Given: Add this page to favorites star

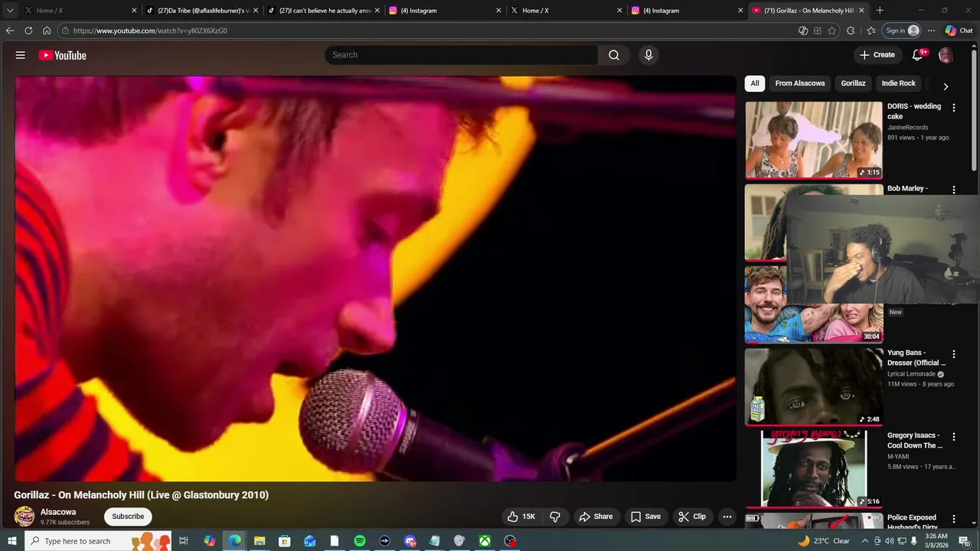Looking at the screenshot, I should [x=832, y=31].
